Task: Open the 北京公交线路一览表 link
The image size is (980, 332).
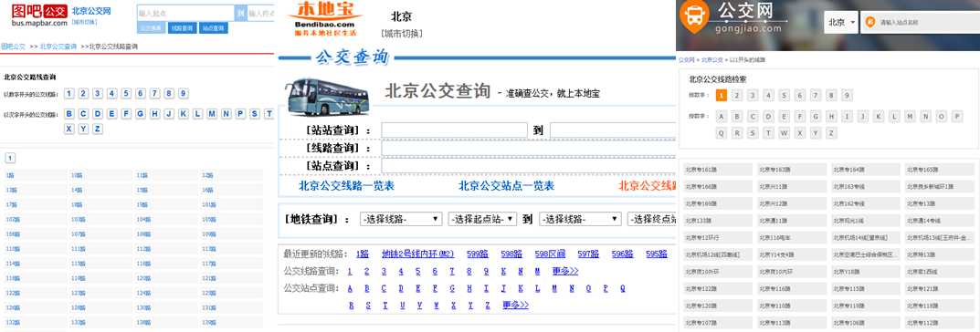Action: tap(347, 186)
